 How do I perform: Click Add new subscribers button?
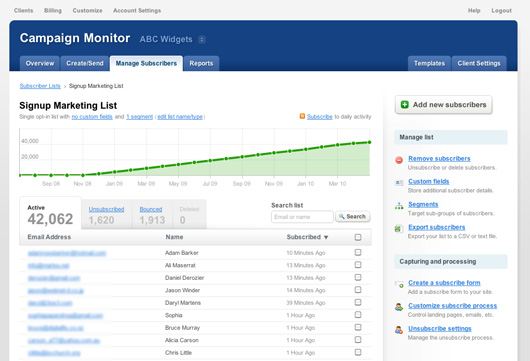[443, 105]
